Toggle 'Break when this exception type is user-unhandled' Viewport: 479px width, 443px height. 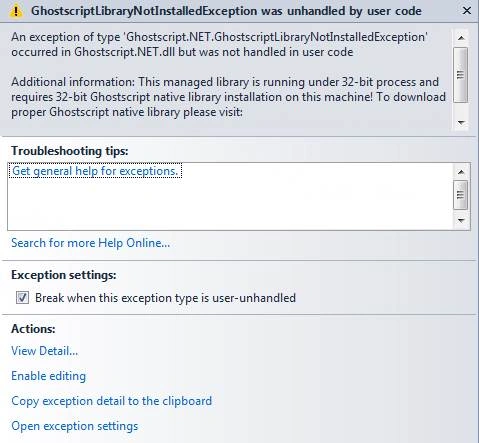(x=22, y=298)
